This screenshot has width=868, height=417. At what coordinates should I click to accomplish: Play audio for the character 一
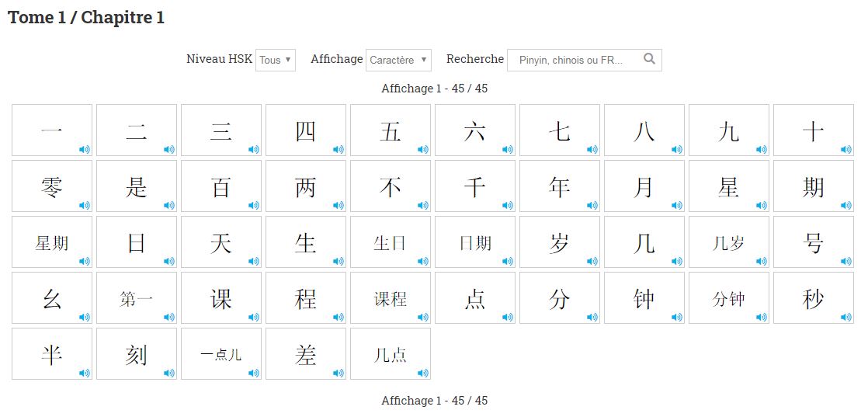pyautogui.click(x=84, y=149)
